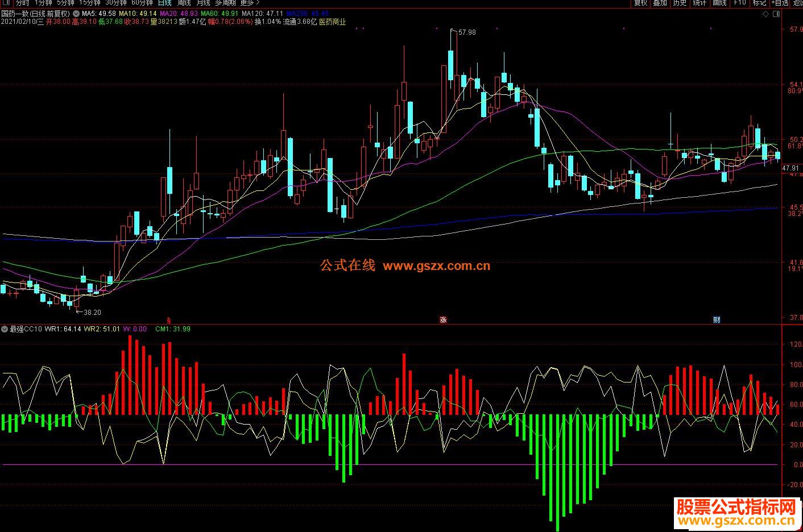Click the MA120: 47.11 label
803x532 pixels.
pos(262,14)
